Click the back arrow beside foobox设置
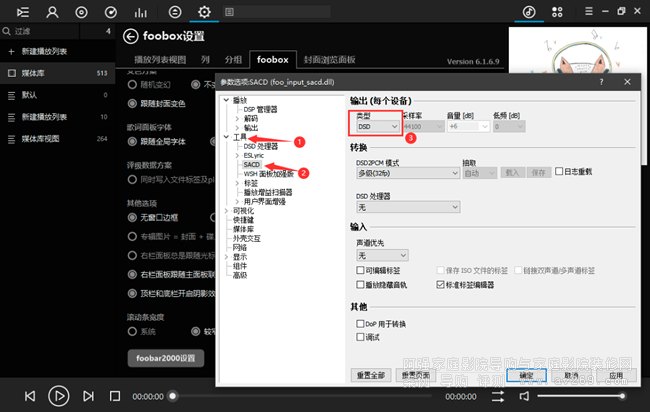The image size is (650, 412). click(x=130, y=36)
